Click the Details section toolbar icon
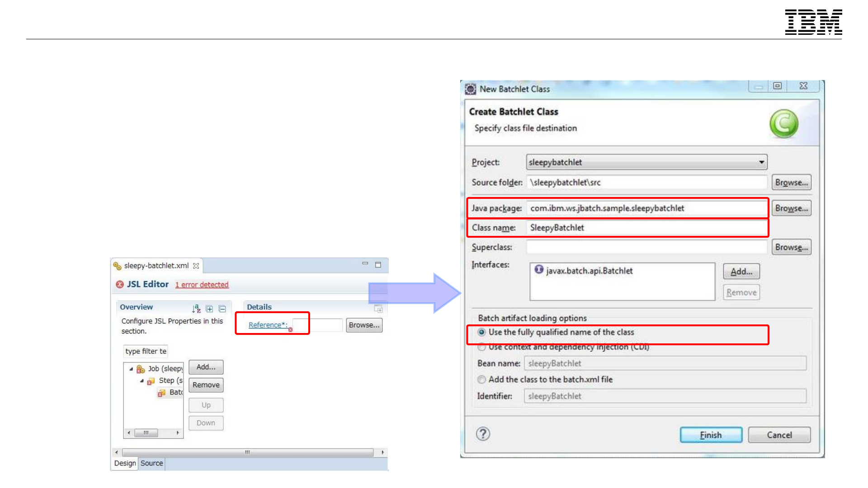 coord(378,309)
